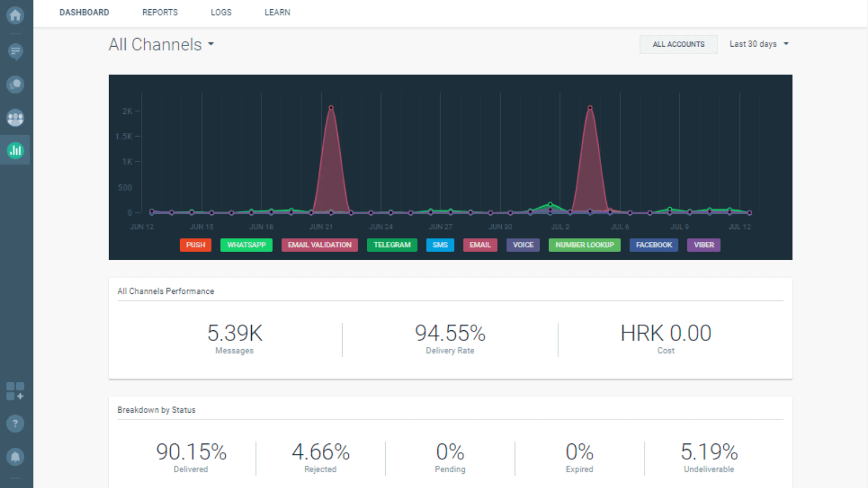Click the July peak data point on chart
This screenshot has width=868, height=488.
tap(590, 108)
